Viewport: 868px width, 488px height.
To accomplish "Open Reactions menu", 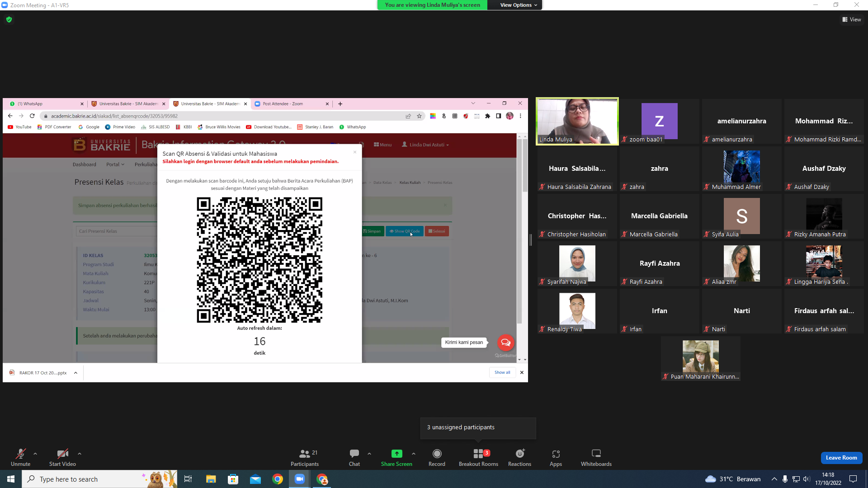I will 519,457.
